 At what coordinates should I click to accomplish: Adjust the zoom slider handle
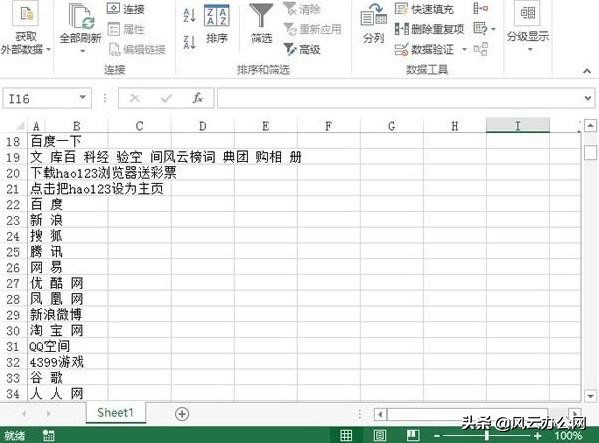[x=487, y=436]
